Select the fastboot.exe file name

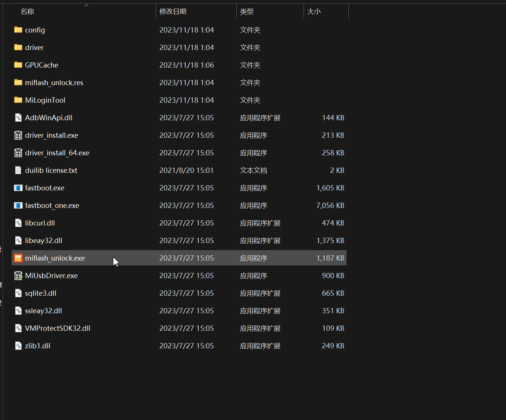[45, 188]
